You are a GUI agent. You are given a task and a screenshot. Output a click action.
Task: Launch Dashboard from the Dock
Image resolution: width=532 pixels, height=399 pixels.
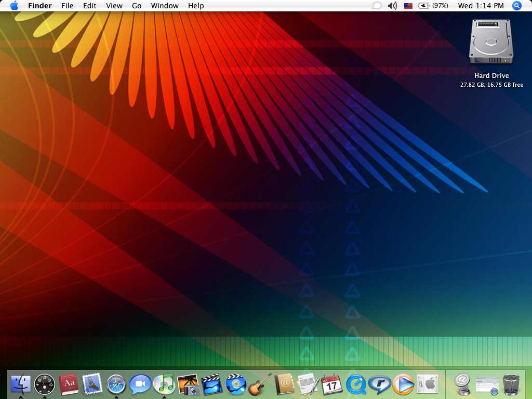[x=45, y=384]
